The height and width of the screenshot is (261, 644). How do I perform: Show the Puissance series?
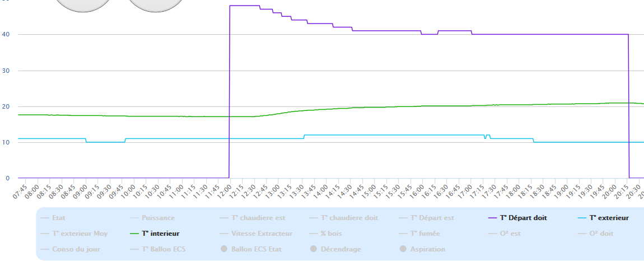[x=158, y=218]
